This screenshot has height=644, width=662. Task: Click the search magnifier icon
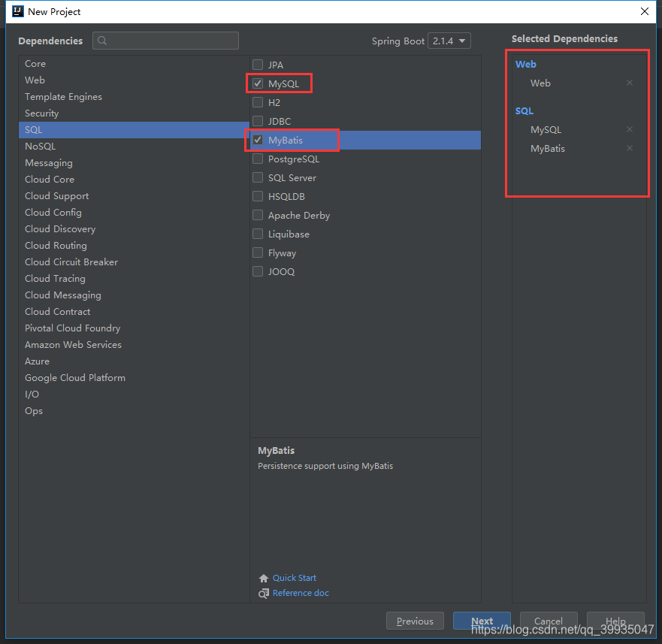coord(102,41)
